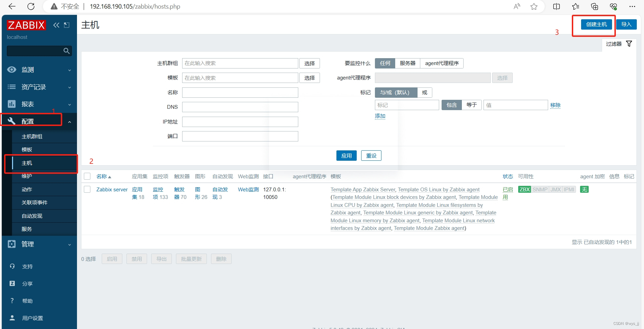Click the sidebar search magnifier icon
Image resolution: width=644 pixels, height=329 pixels.
(67, 51)
